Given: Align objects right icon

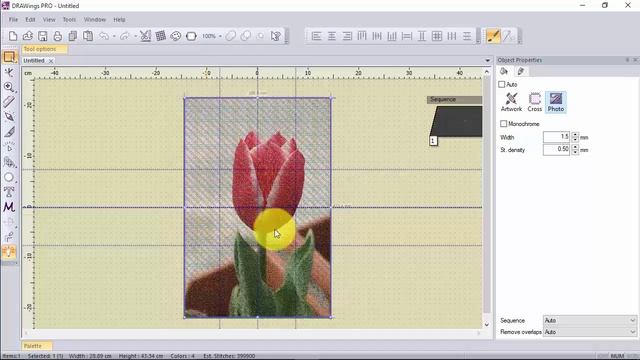Looking at the screenshot, I should (347, 36).
